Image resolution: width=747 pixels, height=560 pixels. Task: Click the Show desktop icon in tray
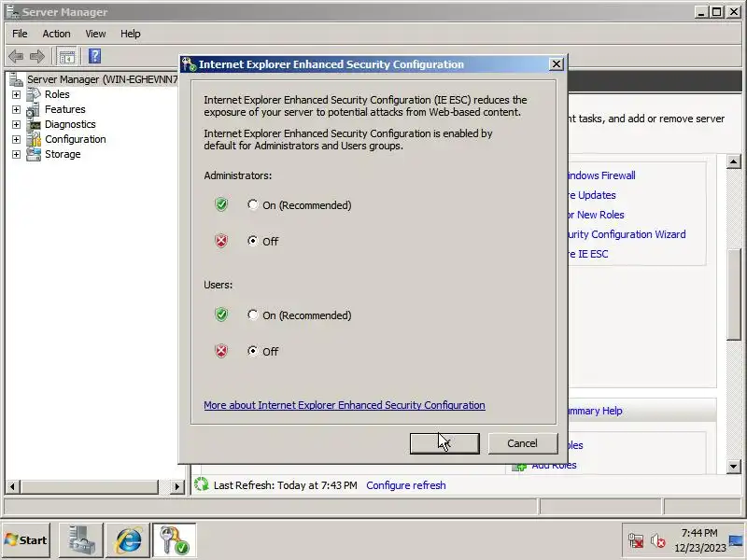point(737,540)
